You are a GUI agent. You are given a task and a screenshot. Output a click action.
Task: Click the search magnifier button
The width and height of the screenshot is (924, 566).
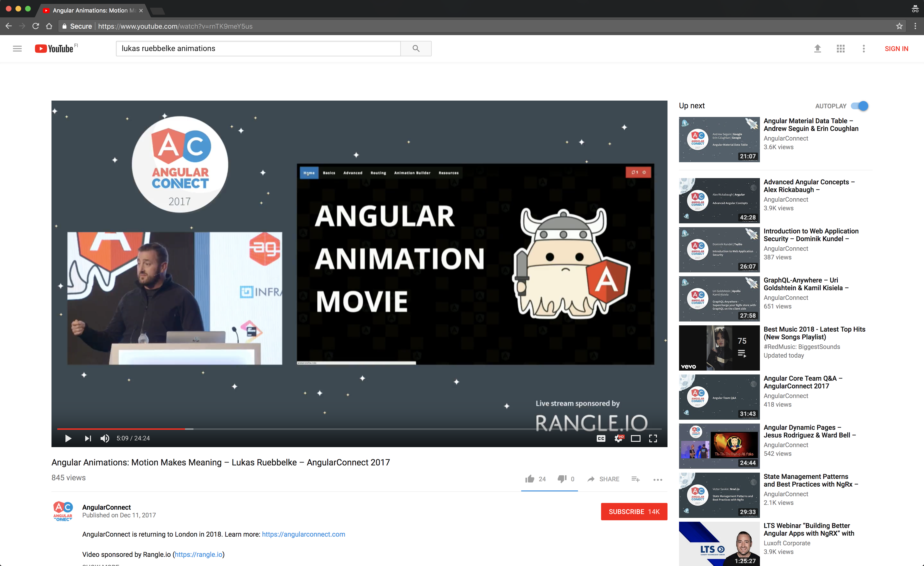click(416, 48)
